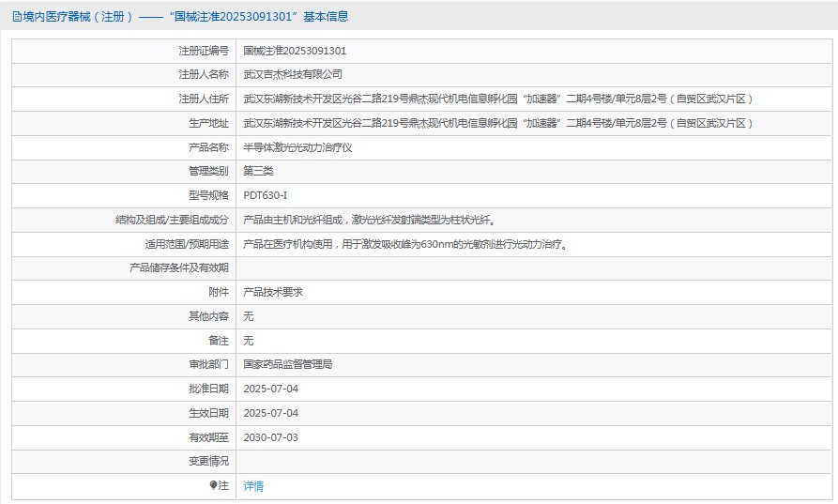Click the 批准日期 label
Image resolution: width=838 pixels, height=504 pixels.
pos(208,389)
